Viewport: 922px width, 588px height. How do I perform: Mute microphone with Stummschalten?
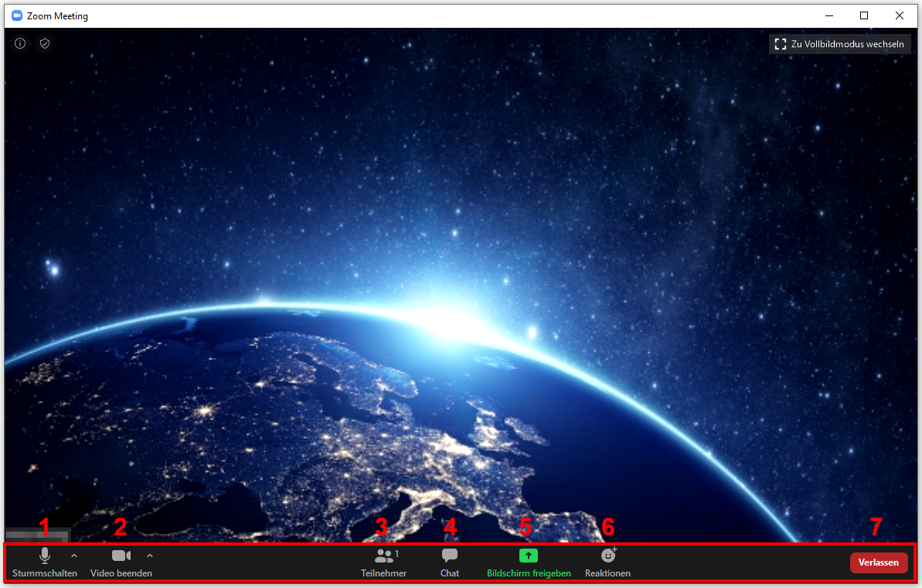45,561
